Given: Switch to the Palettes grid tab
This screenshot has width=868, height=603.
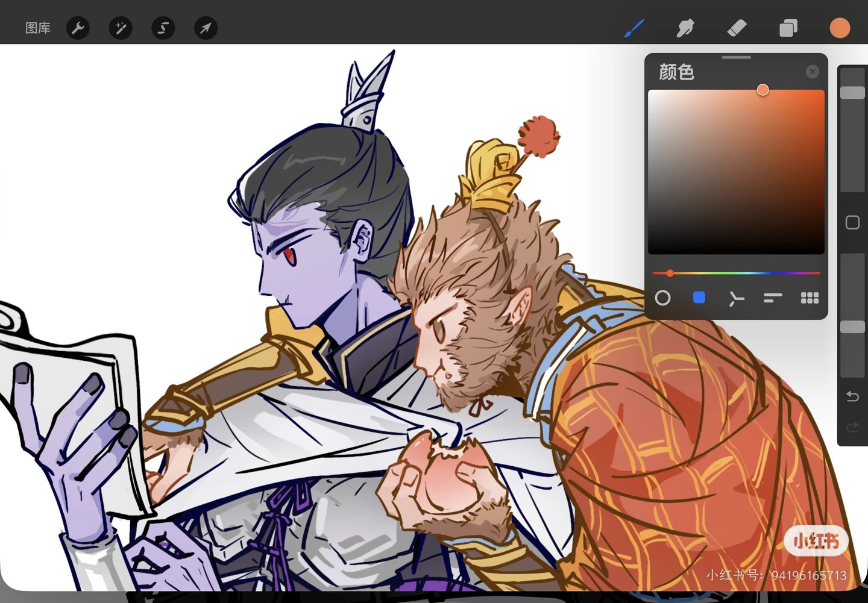Looking at the screenshot, I should point(810,298).
